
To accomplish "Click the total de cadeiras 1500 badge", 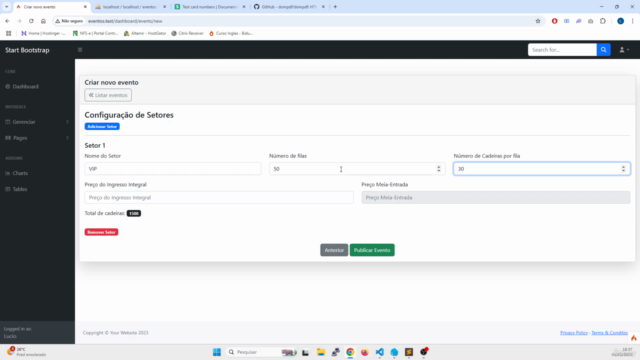I will coord(133,213).
